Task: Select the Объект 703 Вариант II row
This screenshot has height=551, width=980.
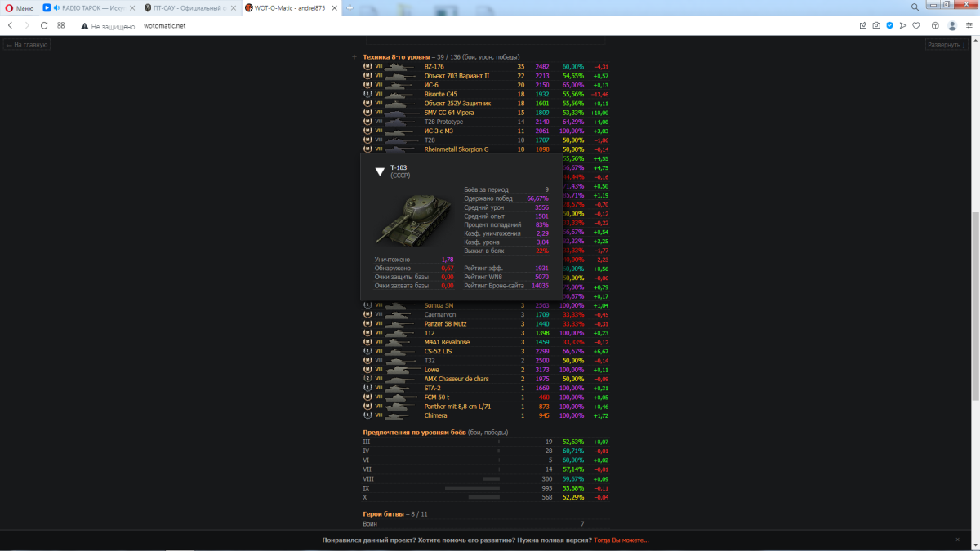Action: click(x=486, y=76)
